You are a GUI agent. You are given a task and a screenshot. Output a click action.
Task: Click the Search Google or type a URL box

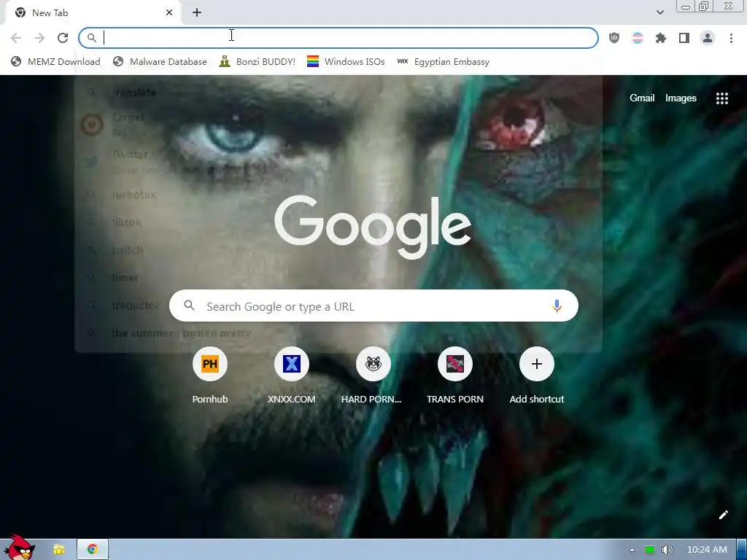click(x=374, y=306)
